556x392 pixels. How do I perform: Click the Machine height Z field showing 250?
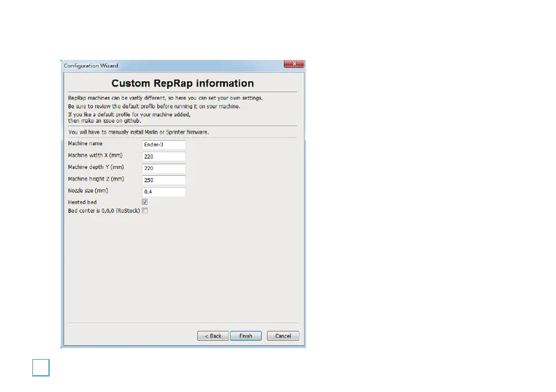[164, 180]
